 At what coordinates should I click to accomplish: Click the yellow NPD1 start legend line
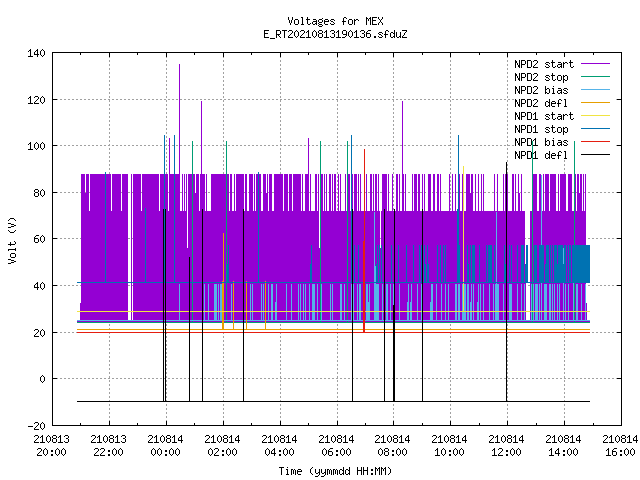595,116
